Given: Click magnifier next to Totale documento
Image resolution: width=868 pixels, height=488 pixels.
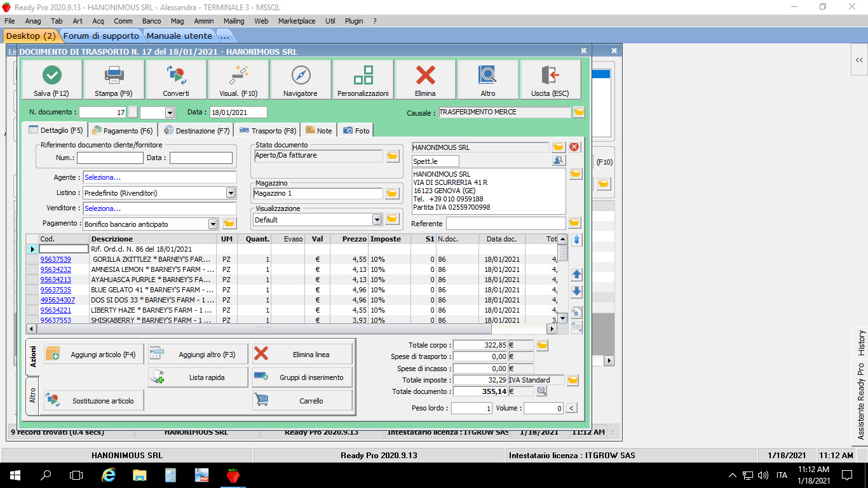Looking at the screenshot, I should pyautogui.click(x=542, y=391).
